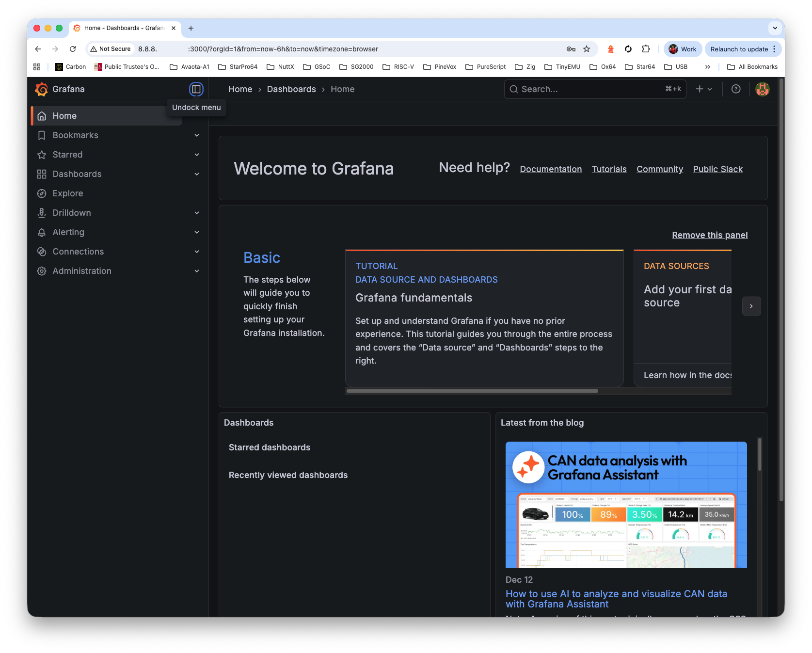
Task: Click Dashboards in the breadcrumb
Action: pyautogui.click(x=291, y=89)
